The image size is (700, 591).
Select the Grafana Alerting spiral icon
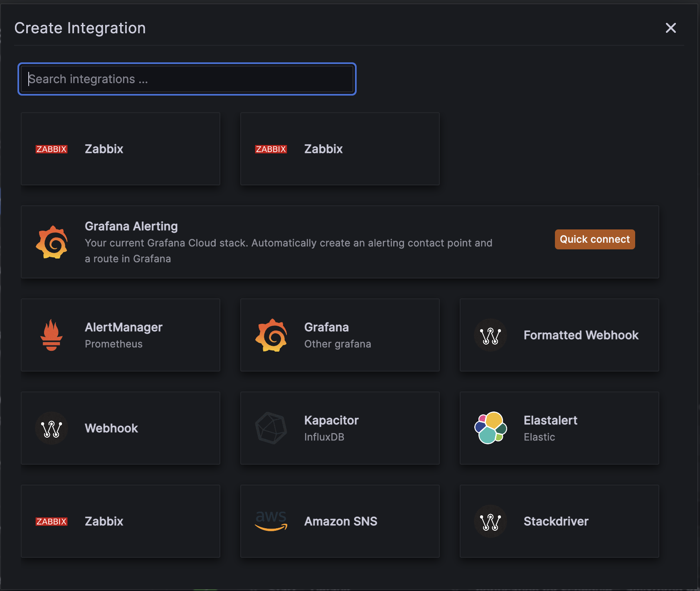[x=52, y=242]
